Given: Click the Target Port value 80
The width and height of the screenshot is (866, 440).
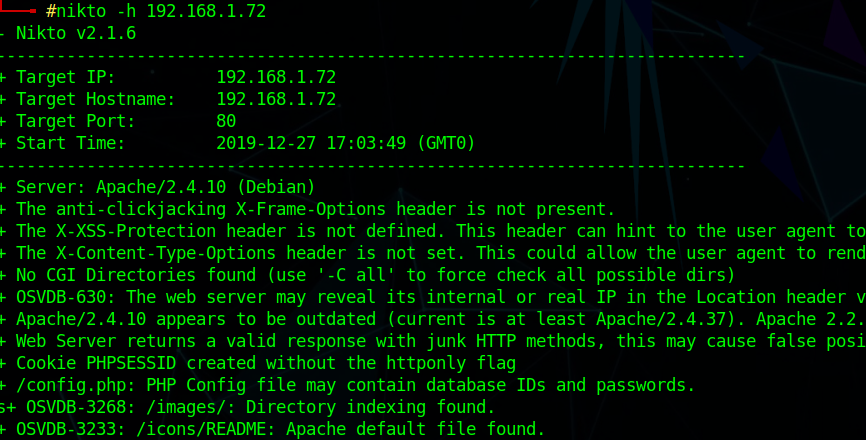Looking at the screenshot, I should [226, 121].
